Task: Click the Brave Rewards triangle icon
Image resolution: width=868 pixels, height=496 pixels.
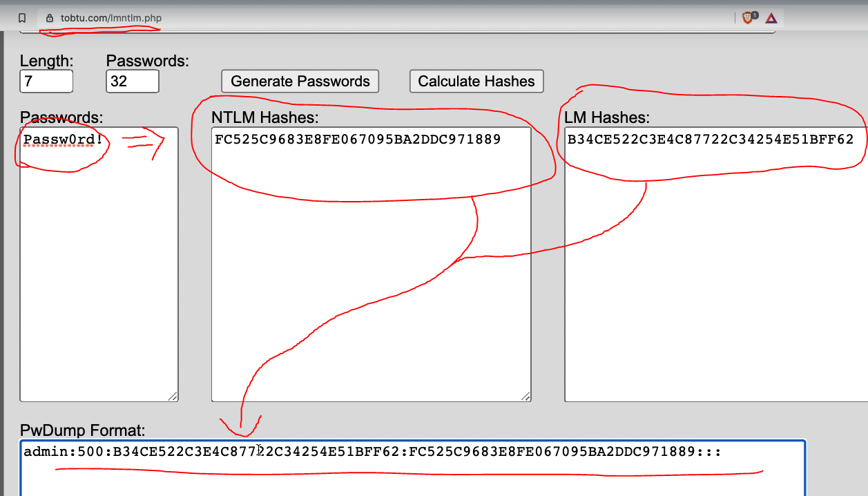Action: (771, 18)
